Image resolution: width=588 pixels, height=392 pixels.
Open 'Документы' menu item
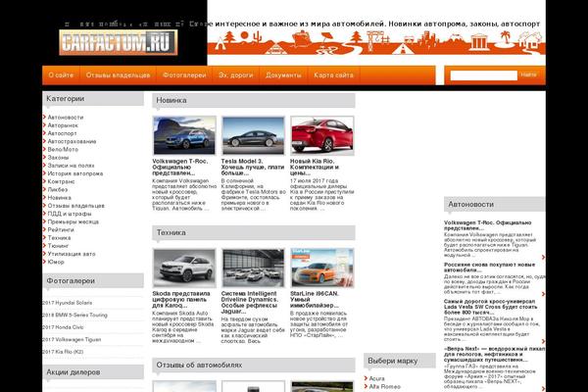tap(283, 75)
